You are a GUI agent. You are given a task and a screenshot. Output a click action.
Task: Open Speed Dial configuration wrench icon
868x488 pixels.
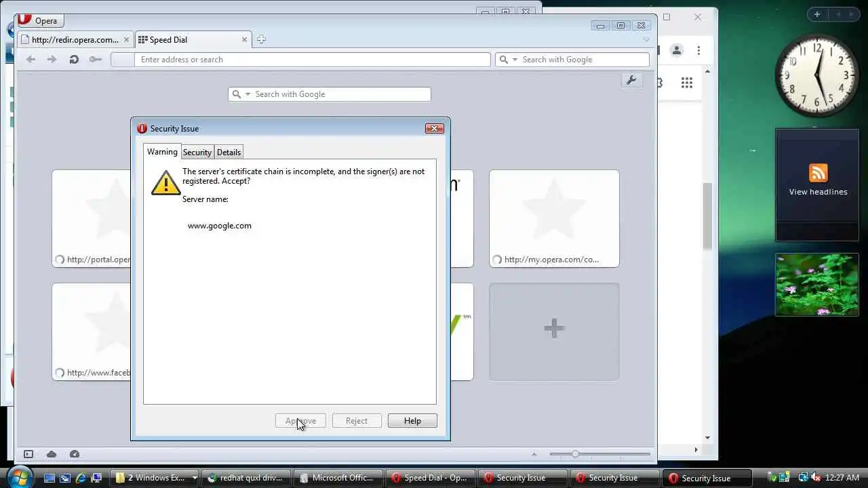pyautogui.click(x=631, y=81)
